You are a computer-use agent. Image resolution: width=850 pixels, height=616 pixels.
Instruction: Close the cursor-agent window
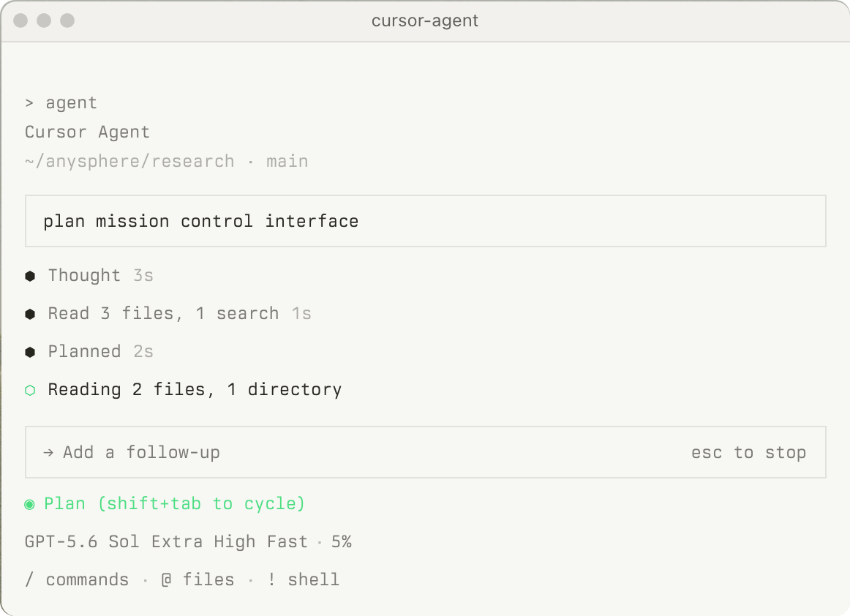[x=20, y=20]
